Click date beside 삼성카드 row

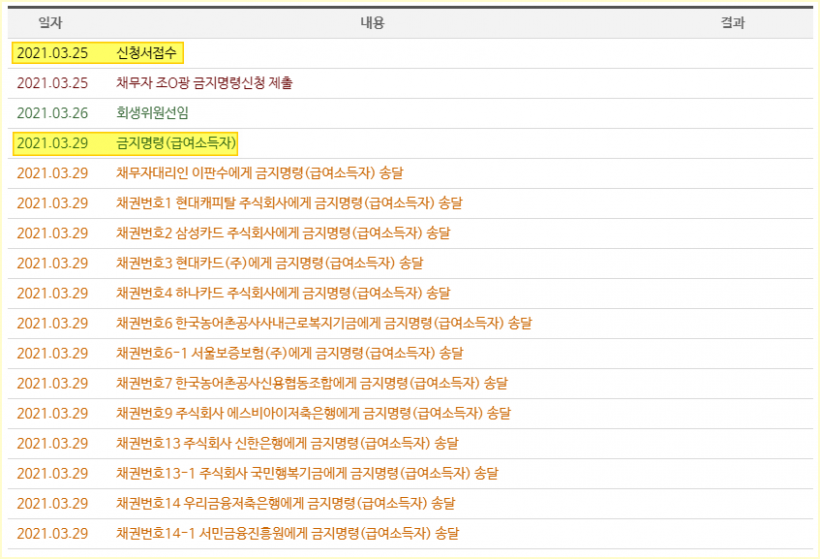52,233
